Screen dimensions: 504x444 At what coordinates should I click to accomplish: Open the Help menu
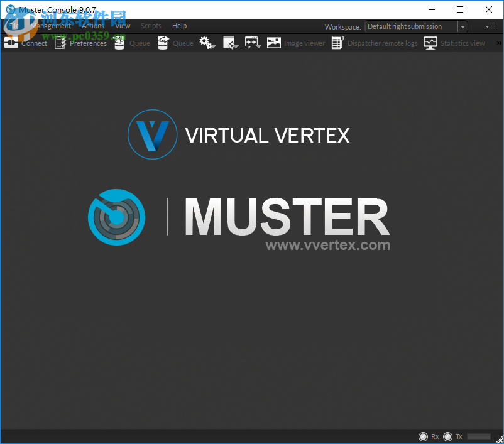(x=179, y=26)
